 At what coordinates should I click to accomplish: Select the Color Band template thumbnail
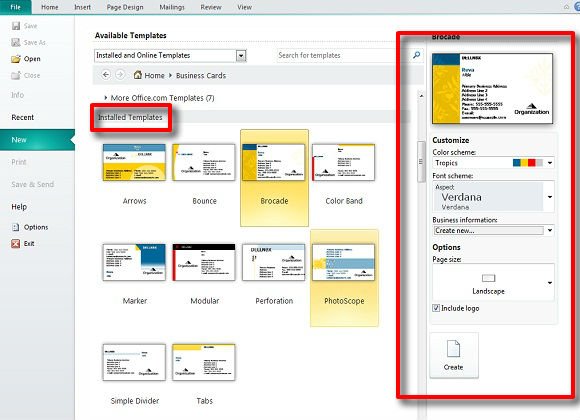coord(344,162)
